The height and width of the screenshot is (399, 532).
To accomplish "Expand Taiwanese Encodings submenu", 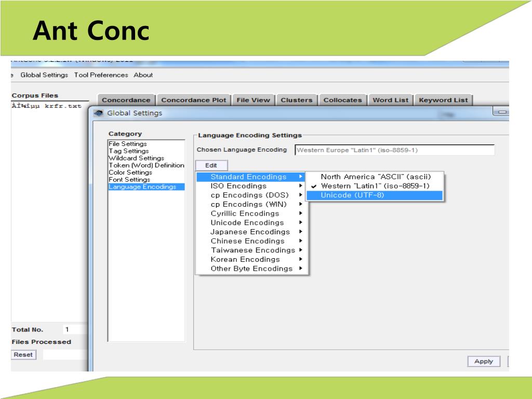I will click(x=251, y=250).
